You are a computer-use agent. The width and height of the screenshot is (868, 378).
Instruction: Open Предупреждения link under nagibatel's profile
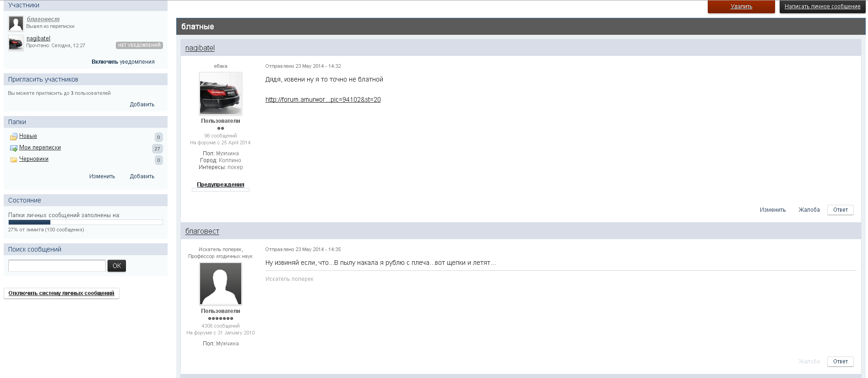pyautogui.click(x=220, y=185)
